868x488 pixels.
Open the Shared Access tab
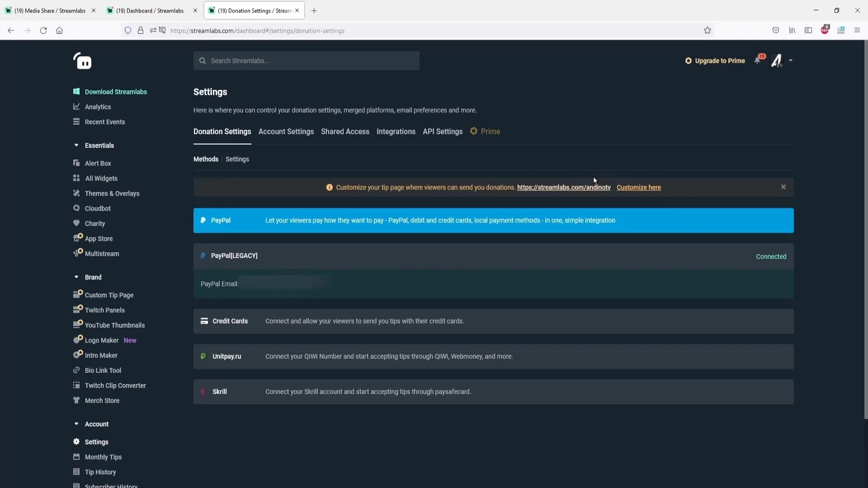pyautogui.click(x=345, y=131)
